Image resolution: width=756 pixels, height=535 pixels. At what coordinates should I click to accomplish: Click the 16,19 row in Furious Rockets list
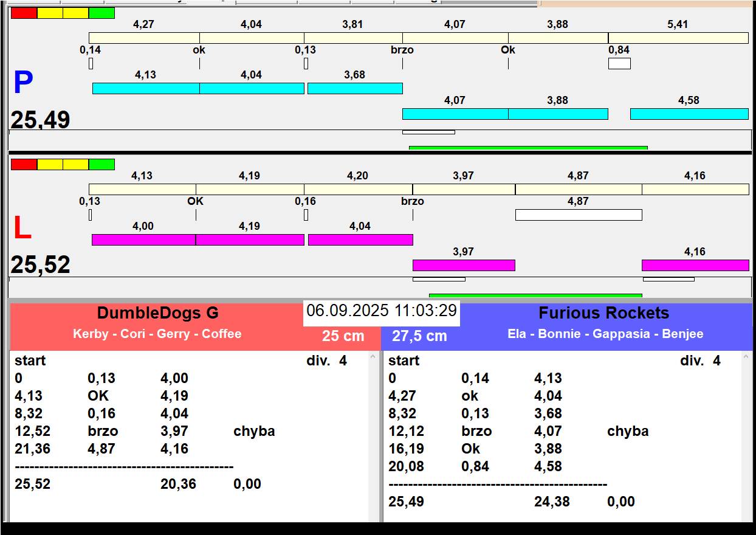(x=562, y=449)
